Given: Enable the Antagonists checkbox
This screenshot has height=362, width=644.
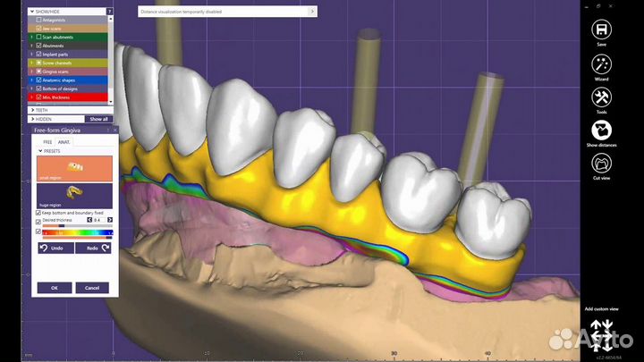Looking at the screenshot, I should (38, 20).
